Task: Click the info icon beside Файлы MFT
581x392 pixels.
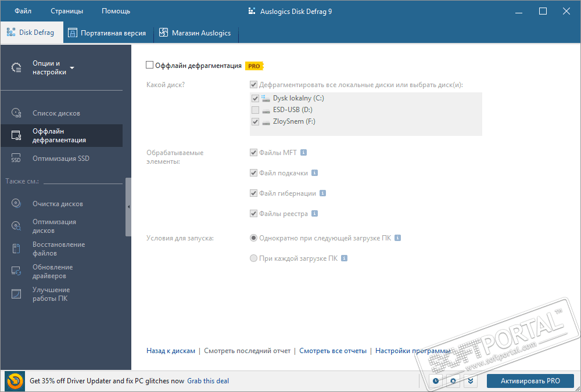Action: pos(303,152)
